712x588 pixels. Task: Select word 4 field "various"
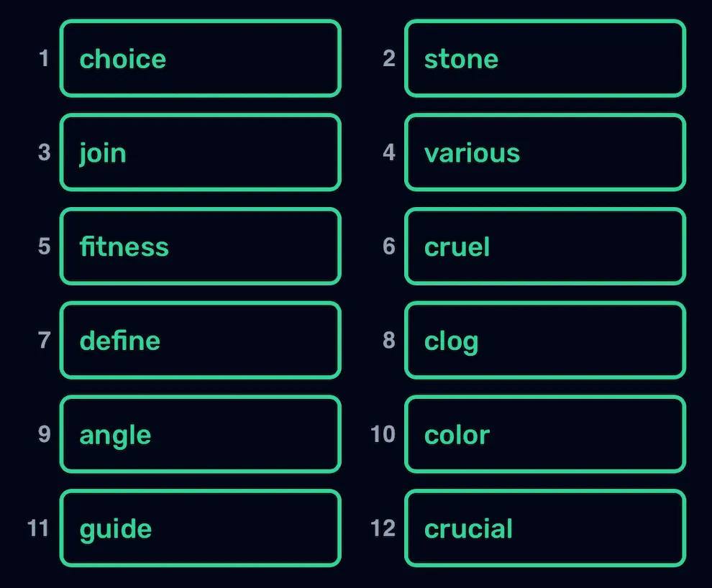coord(545,152)
